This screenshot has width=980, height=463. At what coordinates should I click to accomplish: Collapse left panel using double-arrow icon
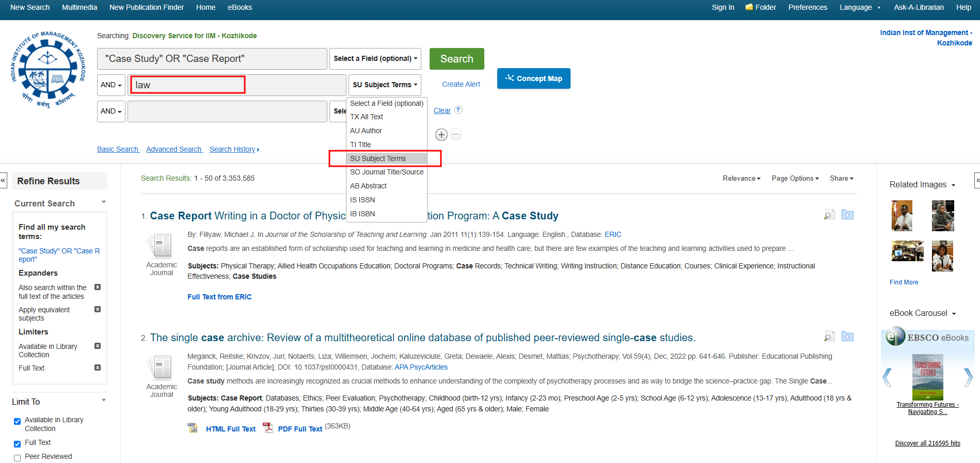coord(3,180)
